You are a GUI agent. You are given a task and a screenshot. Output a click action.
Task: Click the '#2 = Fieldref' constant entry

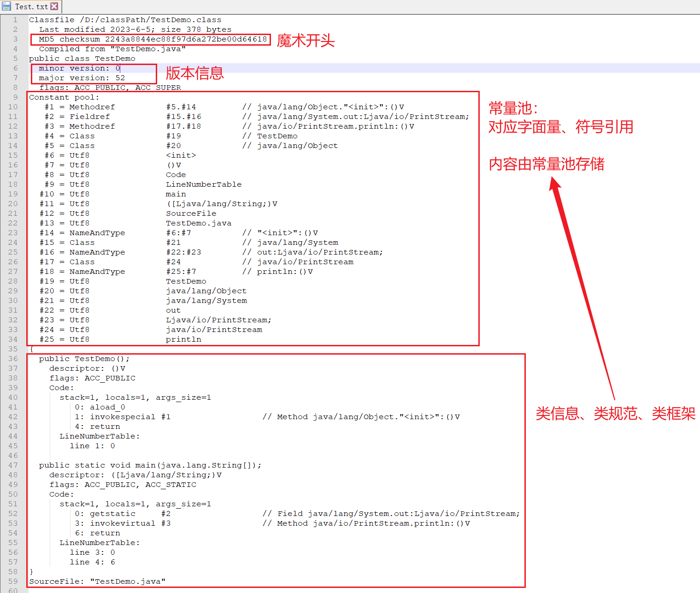click(x=257, y=117)
